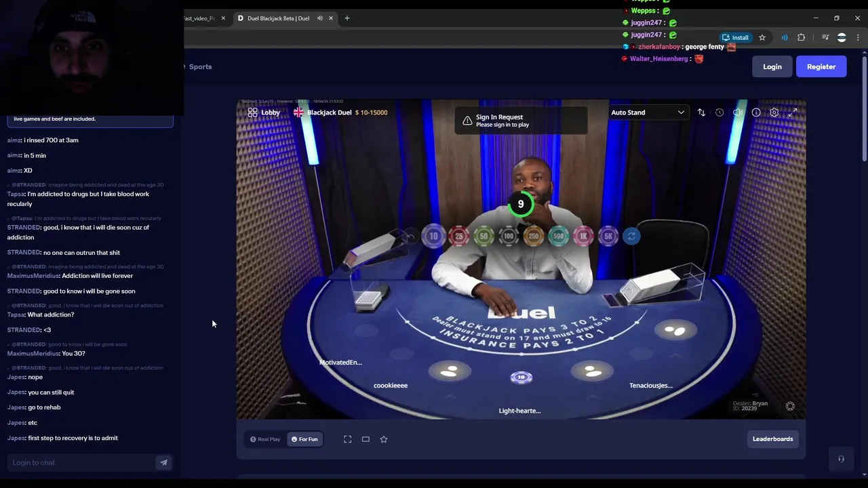
Task: Take the far right empty seat
Action: [675, 330]
